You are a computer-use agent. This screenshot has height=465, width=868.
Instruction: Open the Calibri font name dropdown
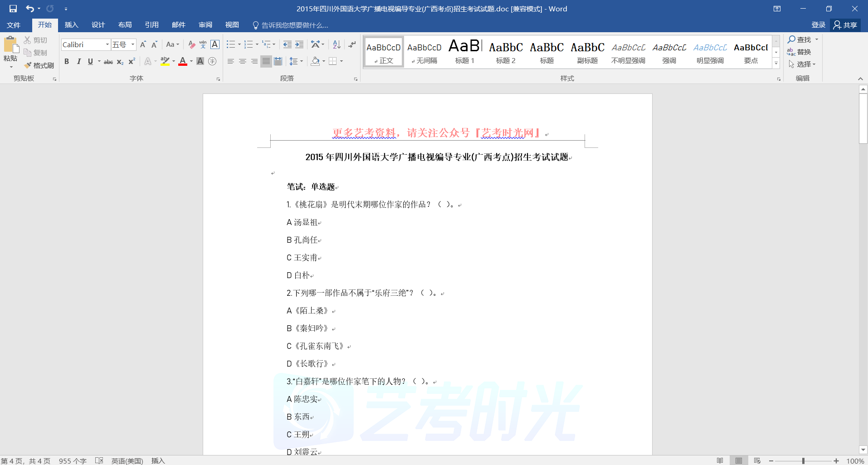coord(107,44)
